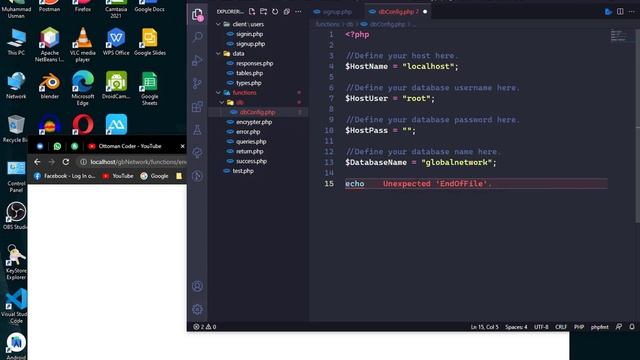This screenshot has height=360, width=640.
Task: Open WPS Office desktop icon
Action: [x=116, y=41]
